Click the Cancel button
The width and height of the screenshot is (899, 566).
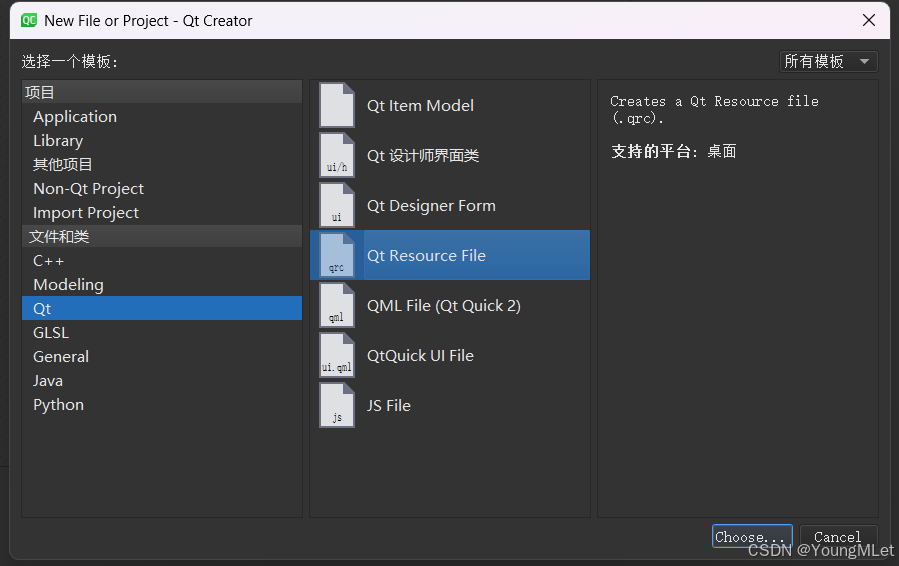click(x=838, y=537)
